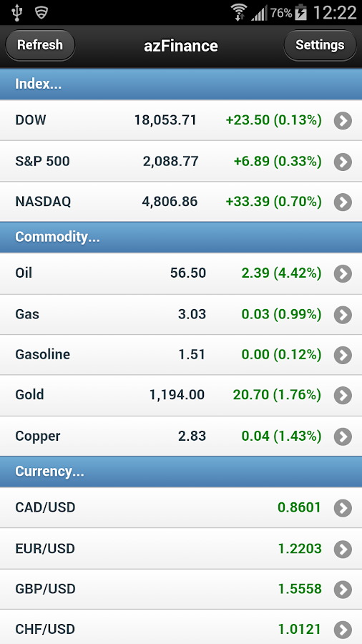Select the CHF/USD currency row

pyautogui.click(x=181, y=627)
